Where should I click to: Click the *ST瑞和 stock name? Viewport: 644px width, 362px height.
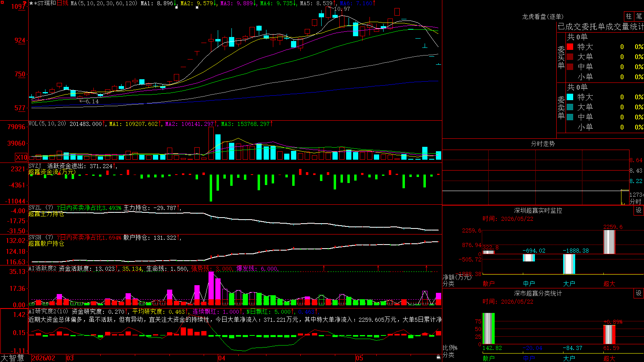pyautogui.click(x=45, y=3)
